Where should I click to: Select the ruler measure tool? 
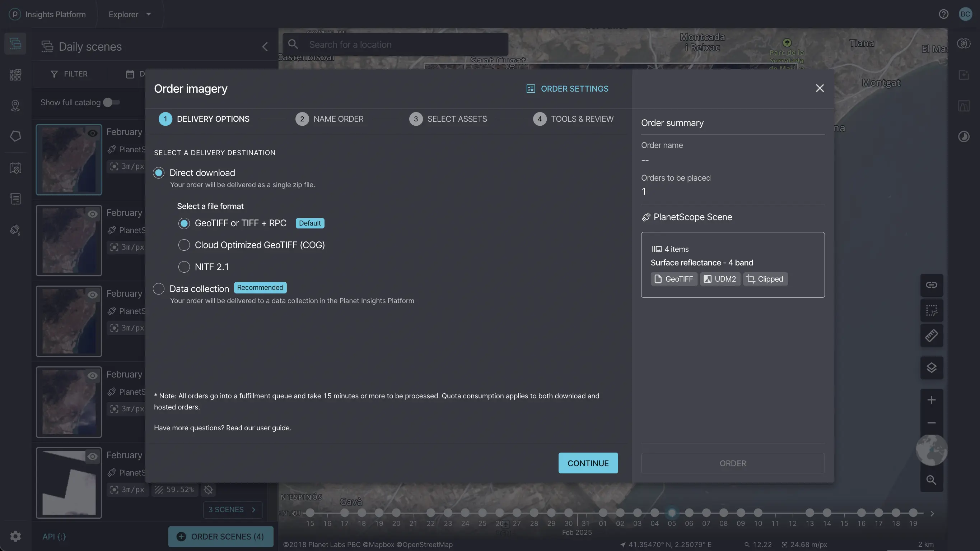pos(931,335)
